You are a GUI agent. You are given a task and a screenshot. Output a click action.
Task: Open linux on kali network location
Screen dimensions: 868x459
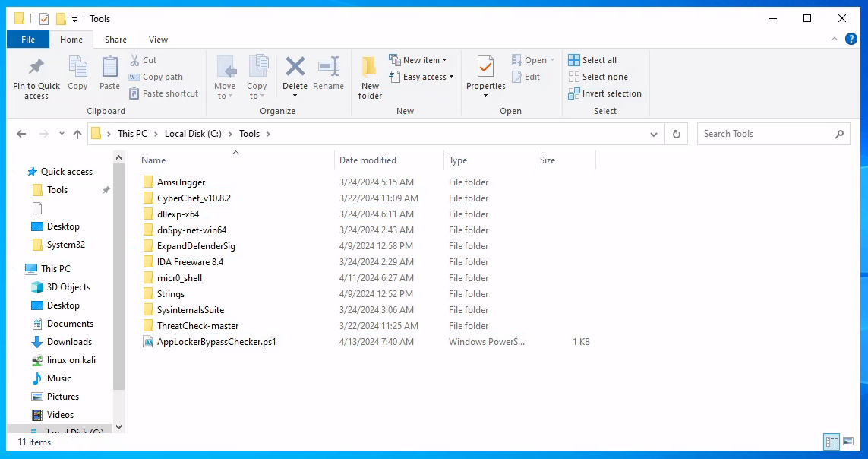click(71, 360)
